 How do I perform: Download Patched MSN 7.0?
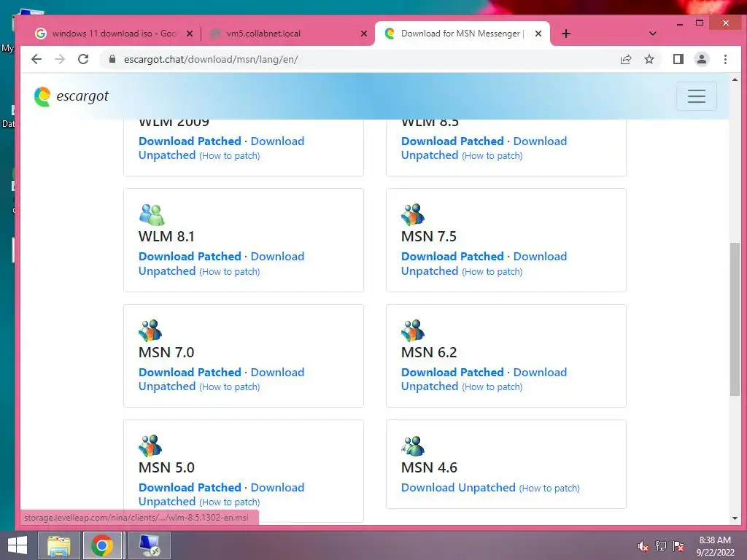coord(190,372)
